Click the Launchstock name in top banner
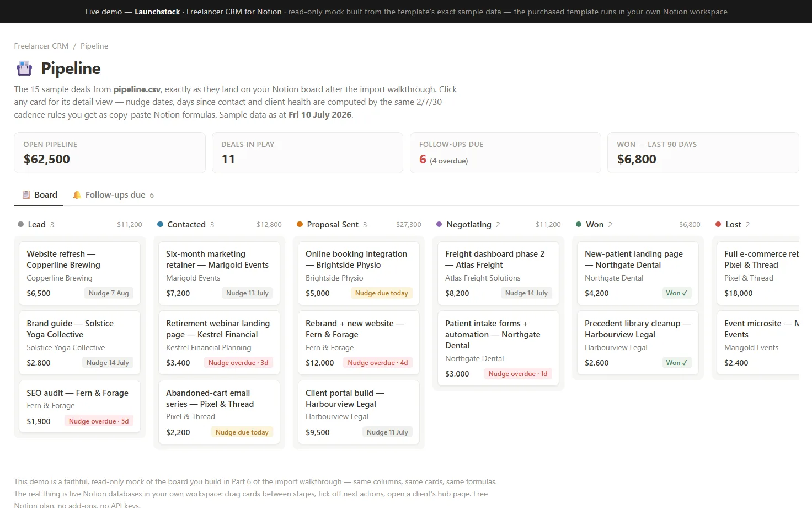Screen dimensions: 812x508 (157, 12)
